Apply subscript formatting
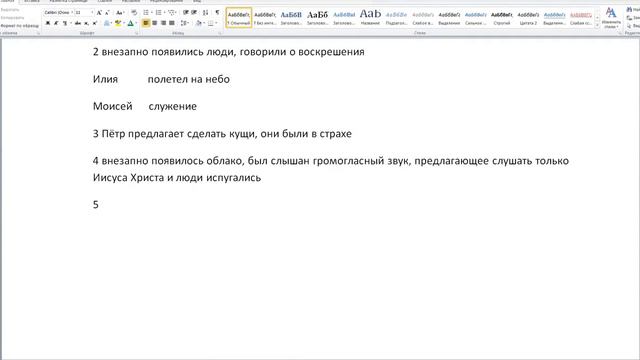This screenshot has width=640, height=360. click(x=86, y=23)
